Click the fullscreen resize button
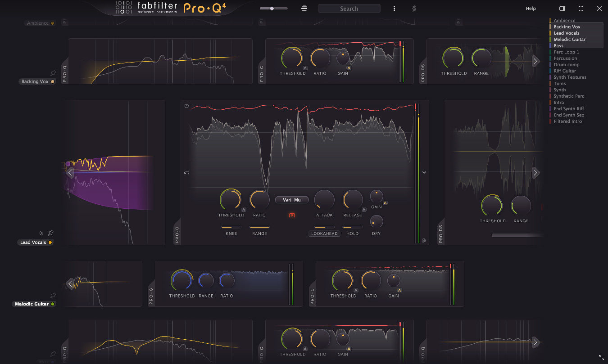 581,8
